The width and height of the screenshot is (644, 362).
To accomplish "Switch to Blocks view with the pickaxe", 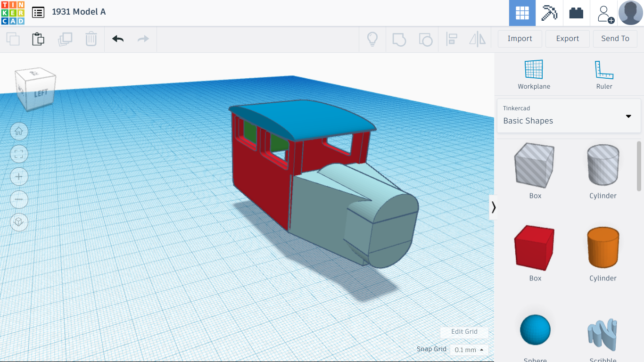I will click(x=550, y=13).
